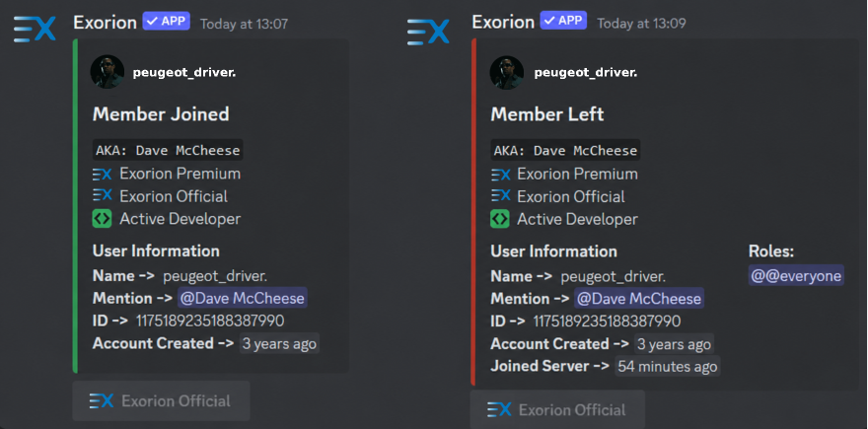Click the Exorion username on the 13:09 message
The width and height of the screenshot is (868, 429).
503,23
